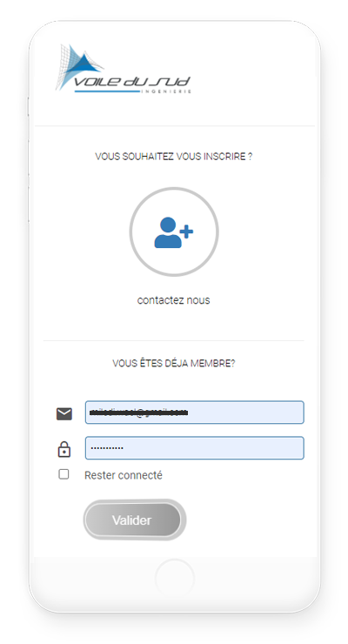
Task: Click the VOUS SOUHAITEZ VOUS INSCRIRE heading
Action: [174, 157]
